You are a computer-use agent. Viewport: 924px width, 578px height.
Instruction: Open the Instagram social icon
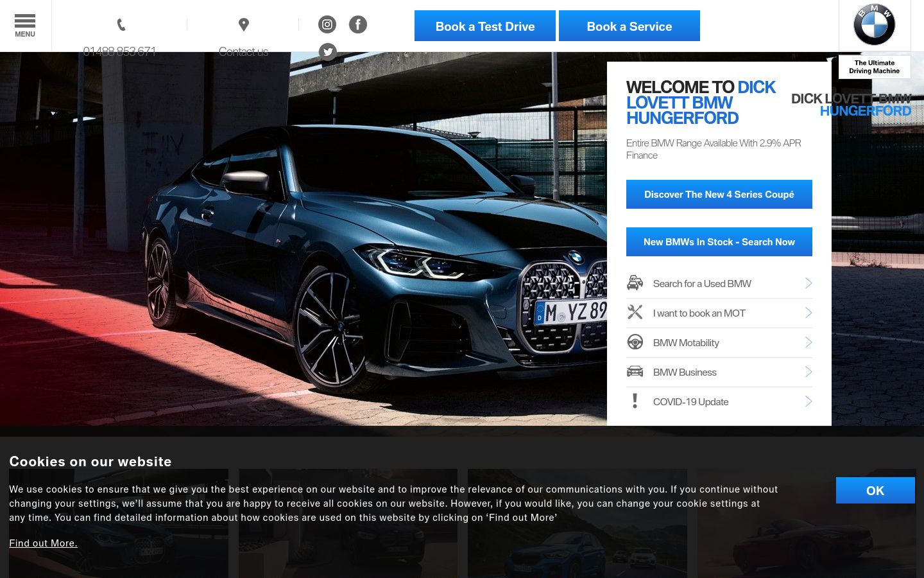[327, 24]
